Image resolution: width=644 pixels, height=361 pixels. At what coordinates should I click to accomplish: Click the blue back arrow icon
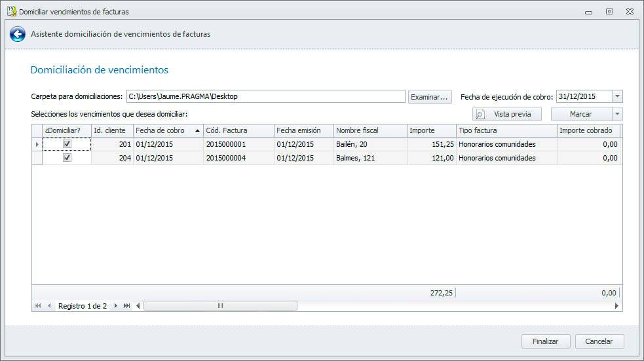18,34
